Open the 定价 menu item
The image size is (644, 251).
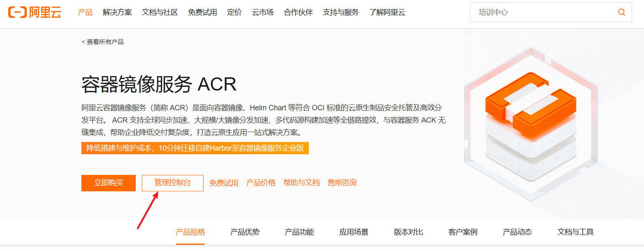click(x=234, y=12)
